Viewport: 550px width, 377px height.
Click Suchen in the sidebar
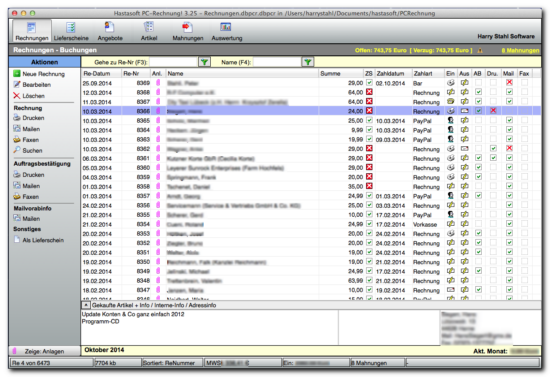(x=28, y=150)
